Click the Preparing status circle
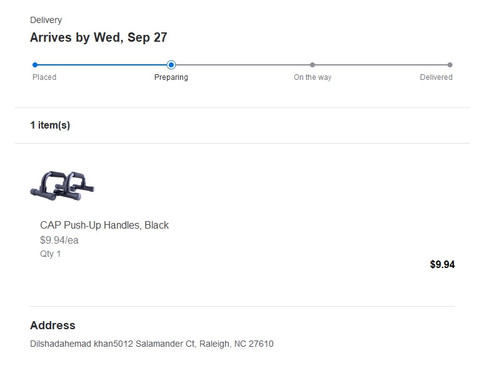 tap(171, 65)
